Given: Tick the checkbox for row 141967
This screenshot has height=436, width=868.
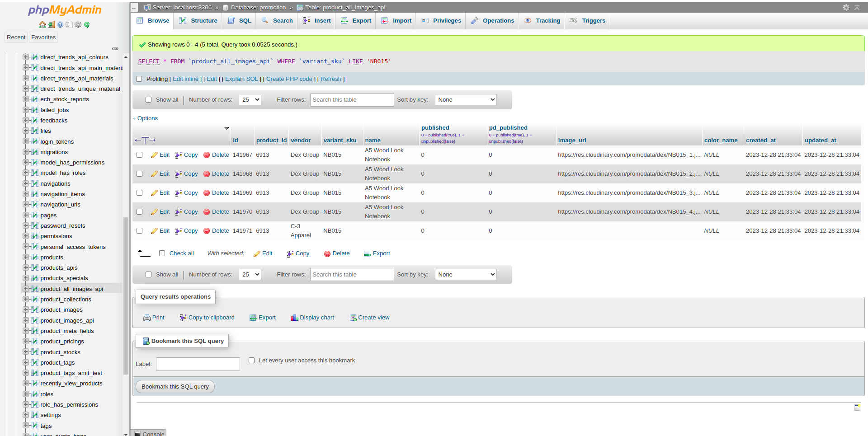Looking at the screenshot, I should 139,155.
